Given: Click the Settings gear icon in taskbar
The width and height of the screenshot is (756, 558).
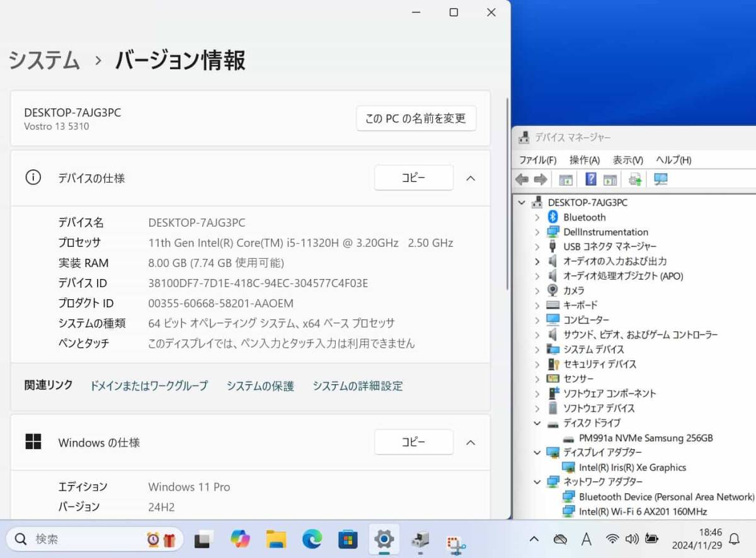Looking at the screenshot, I should point(384,539).
